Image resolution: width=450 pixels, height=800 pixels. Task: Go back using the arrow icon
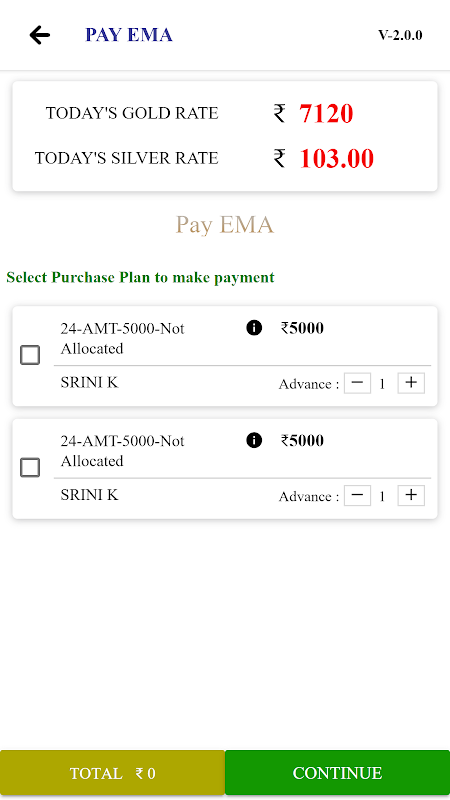39,35
